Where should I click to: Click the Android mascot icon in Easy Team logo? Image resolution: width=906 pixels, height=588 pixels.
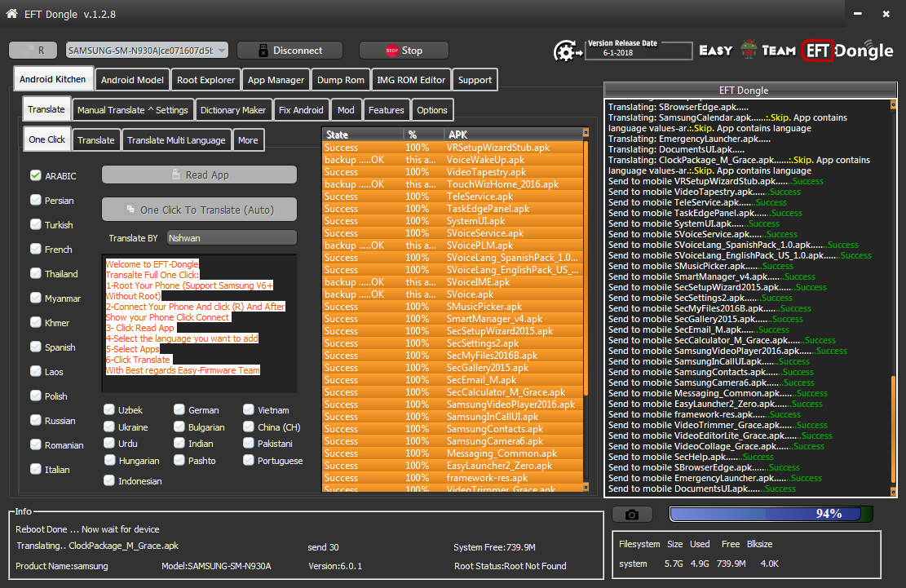click(x=749, y=50)
